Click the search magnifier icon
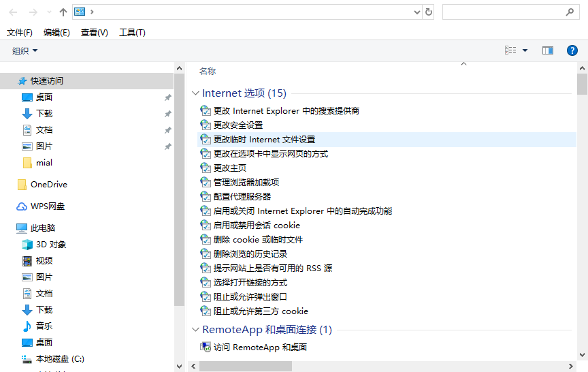The height and width of the screenshot is (372, 588). pyautogui.click(x=570, y=12)
